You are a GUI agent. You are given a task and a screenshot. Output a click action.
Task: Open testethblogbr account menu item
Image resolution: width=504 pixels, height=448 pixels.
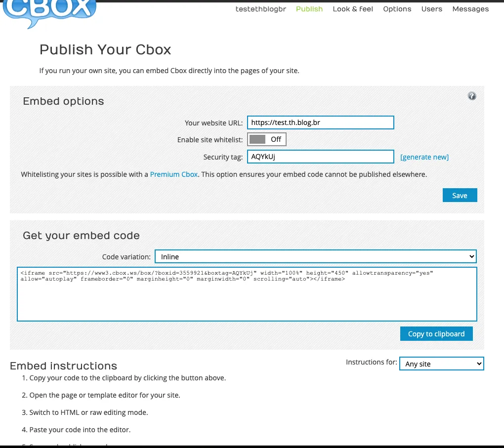(261, 9)
